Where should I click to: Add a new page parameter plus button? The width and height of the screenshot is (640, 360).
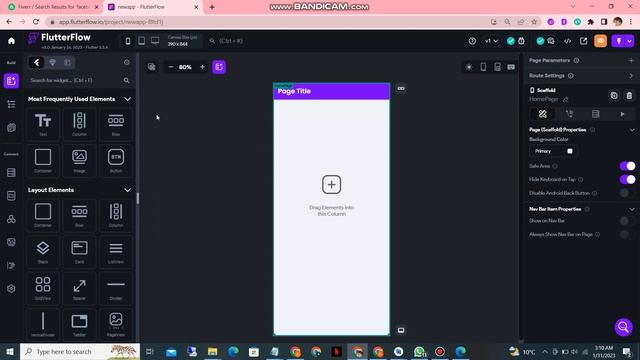(x=631, y=60)
